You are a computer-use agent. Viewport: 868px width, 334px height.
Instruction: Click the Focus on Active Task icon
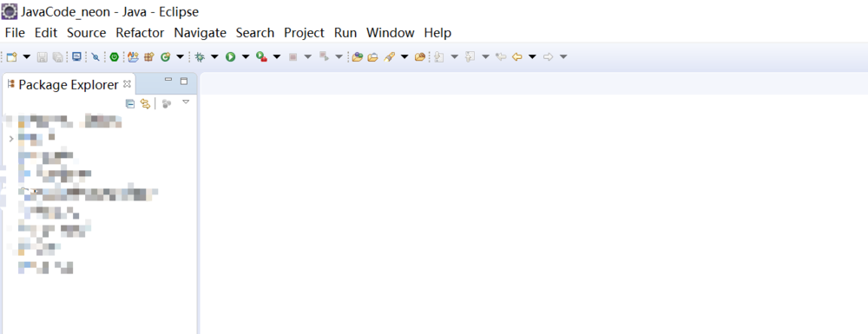[167, 103]
